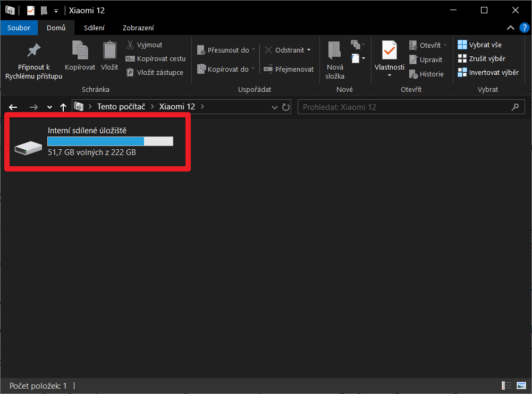
Task: Open the recent locations dropdown arrow
Action: click(49, 107)
